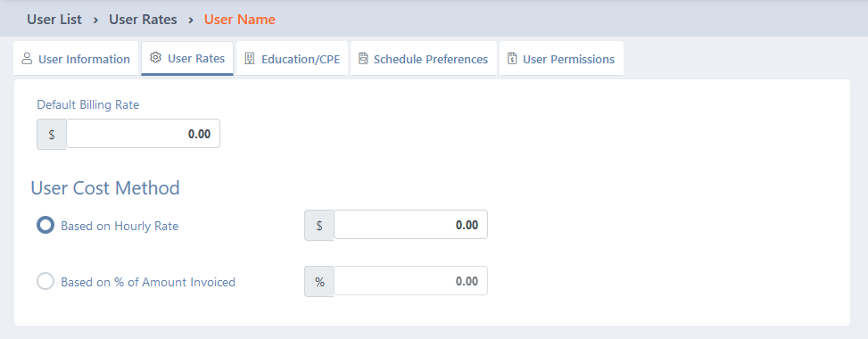
Task: Select the User Rates tab
Action: (x=187, y=58)
